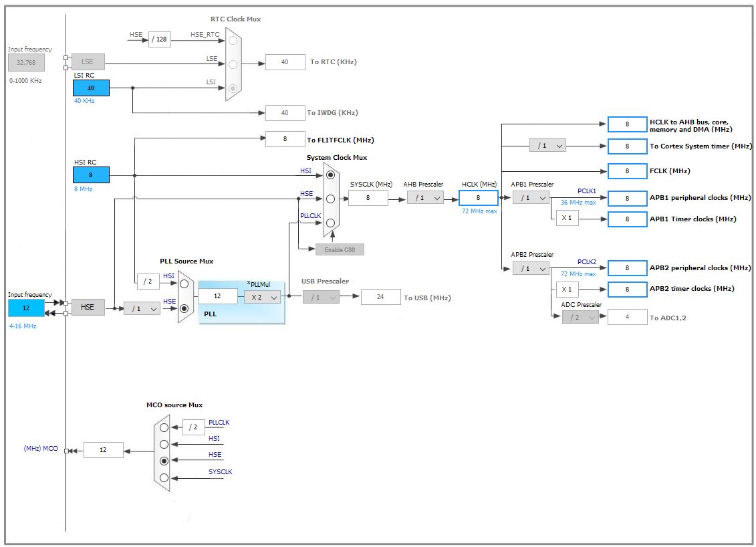Open the APB1 Prescaler dropdown
756x547 pixels.
tap(531, 198)
